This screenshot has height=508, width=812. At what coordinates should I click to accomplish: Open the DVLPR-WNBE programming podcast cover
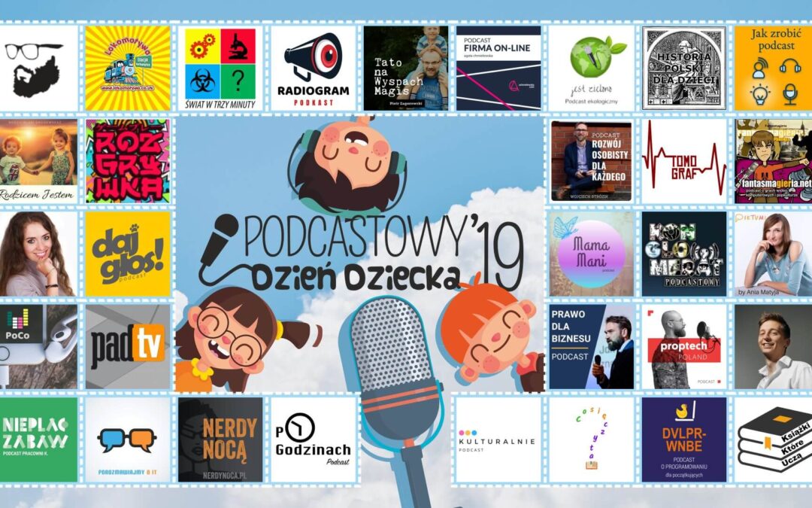(x=684, y=440)
